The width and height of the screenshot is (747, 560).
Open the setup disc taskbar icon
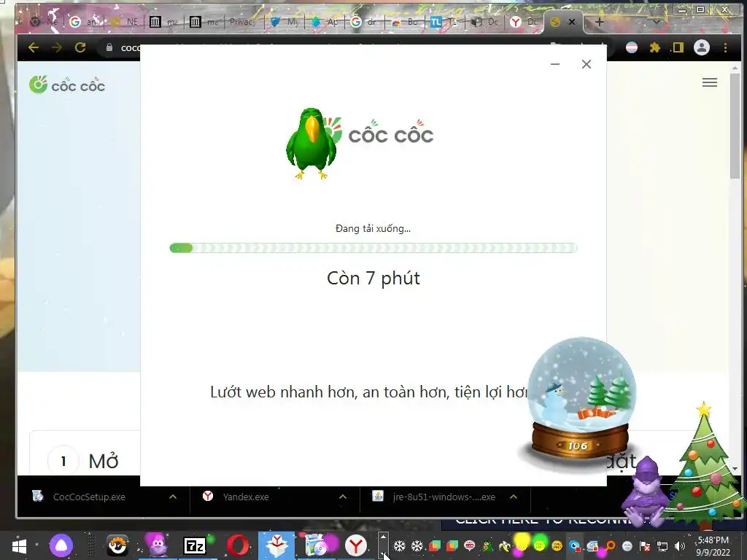pyautogui.click(x=315, y=545)
